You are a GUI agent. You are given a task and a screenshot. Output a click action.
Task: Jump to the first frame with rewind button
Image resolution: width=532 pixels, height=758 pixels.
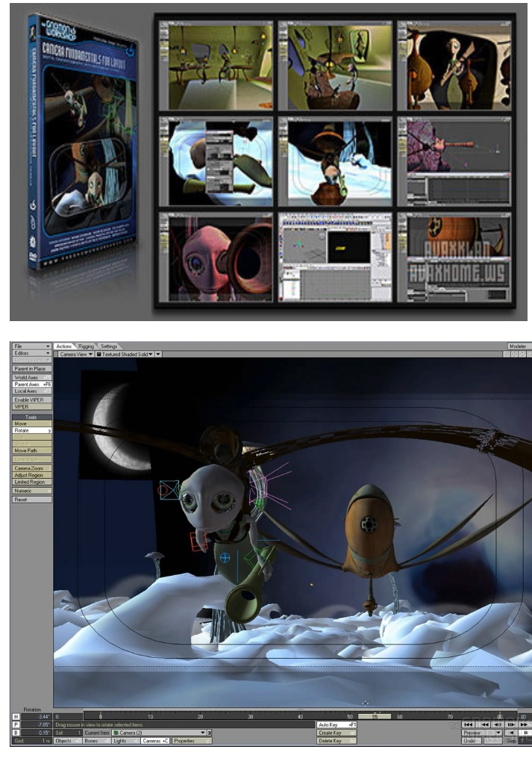click(469, 724)
